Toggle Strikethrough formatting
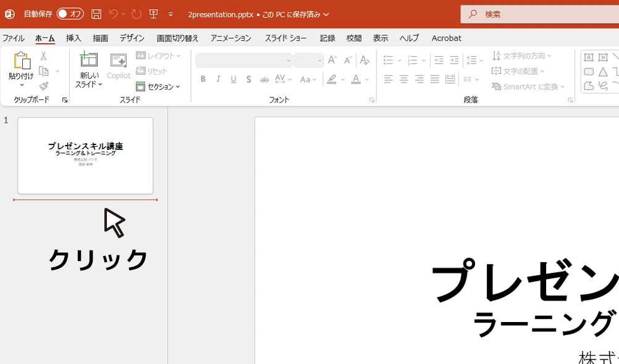Screen dimensions: 619x364 (264, 79)
